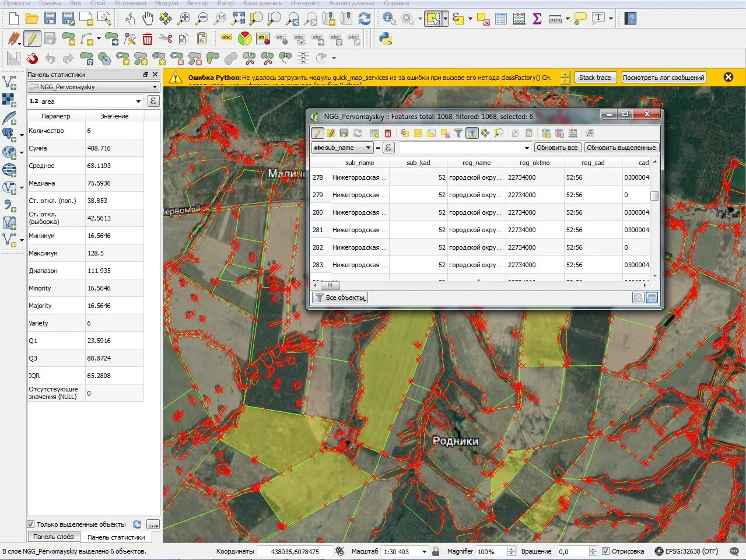Click the Statistical Summary sigma icon
This screenshot has width=746, height=560.
pyautogui.click(x=537, y=19)
